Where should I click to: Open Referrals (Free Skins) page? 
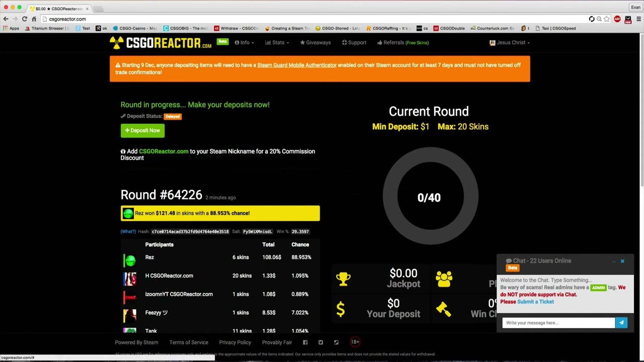coord(403,43)
